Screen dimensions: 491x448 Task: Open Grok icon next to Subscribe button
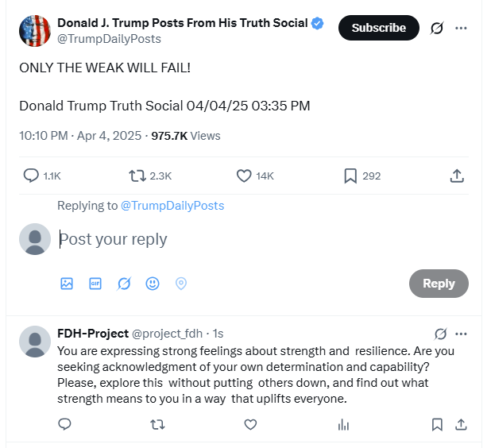tap(436, 28)
